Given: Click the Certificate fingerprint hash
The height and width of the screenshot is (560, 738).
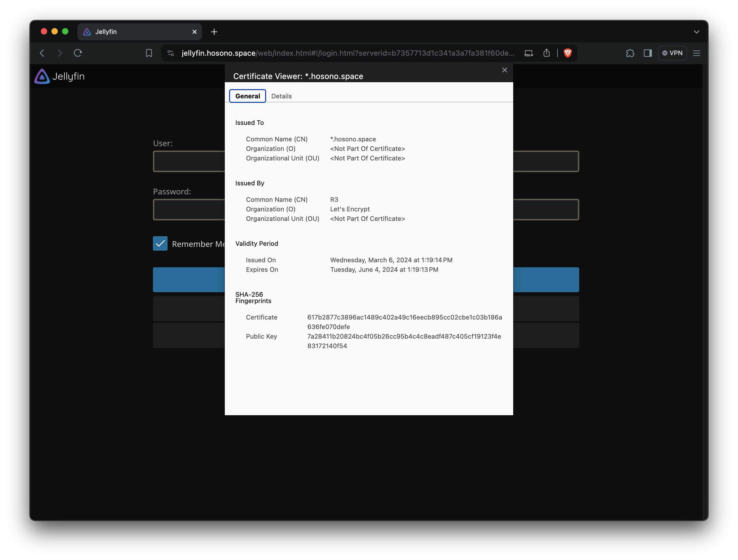Looking at the screenshot, I should point(404,322).
